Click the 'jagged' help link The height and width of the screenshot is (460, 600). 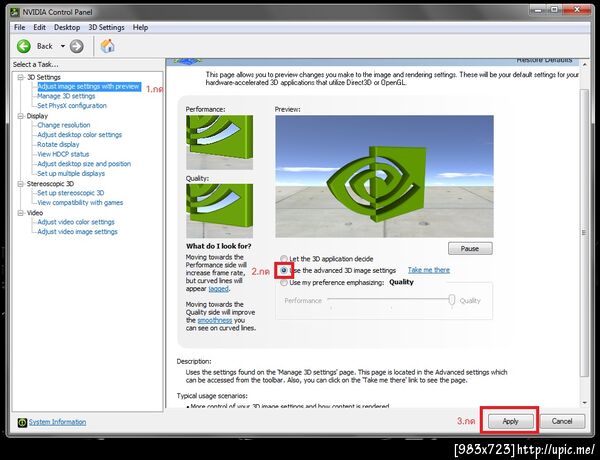coord(218,289)
